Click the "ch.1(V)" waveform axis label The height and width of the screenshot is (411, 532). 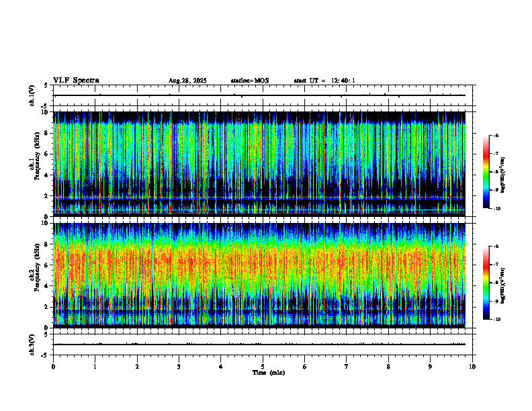click(x=32, y=95)
